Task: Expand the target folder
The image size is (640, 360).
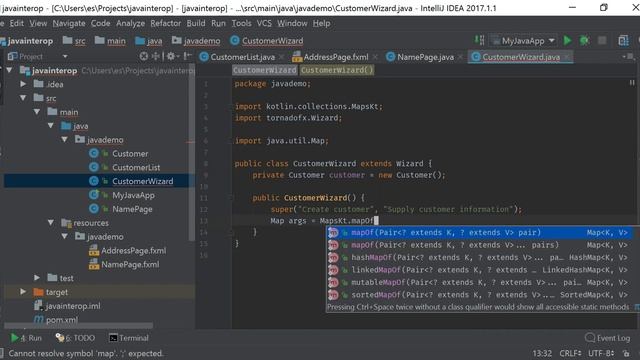Action: [x=23, y=292]
